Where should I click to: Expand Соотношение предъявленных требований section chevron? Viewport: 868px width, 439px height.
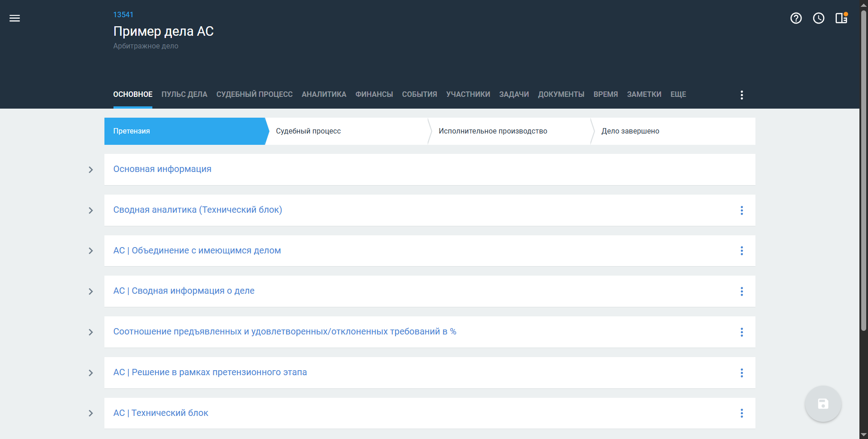[x=91, y=332]
